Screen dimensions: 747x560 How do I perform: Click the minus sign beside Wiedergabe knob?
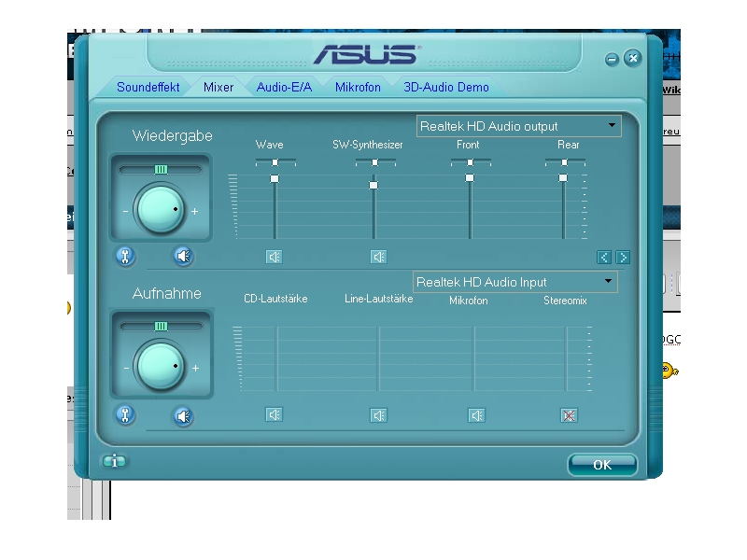(125, 211)
